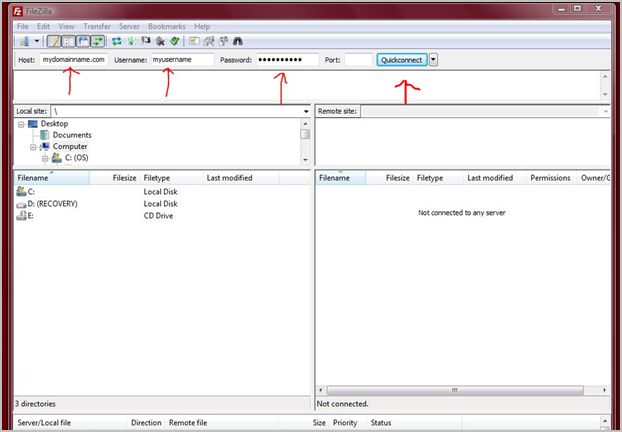
Task: Sort local files by Last modified column
Action: [229, 178]
